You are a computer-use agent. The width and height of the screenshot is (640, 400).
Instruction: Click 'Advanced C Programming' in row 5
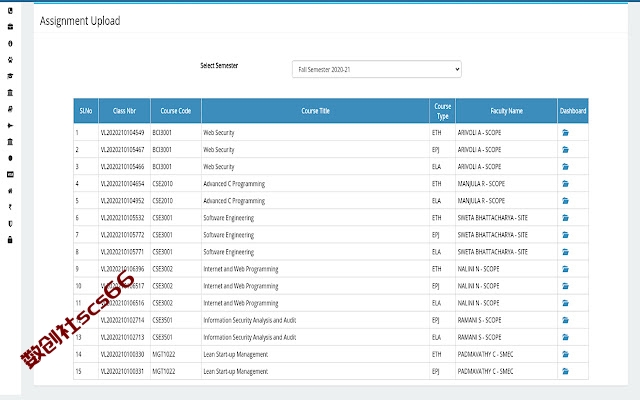pos(234,201)
